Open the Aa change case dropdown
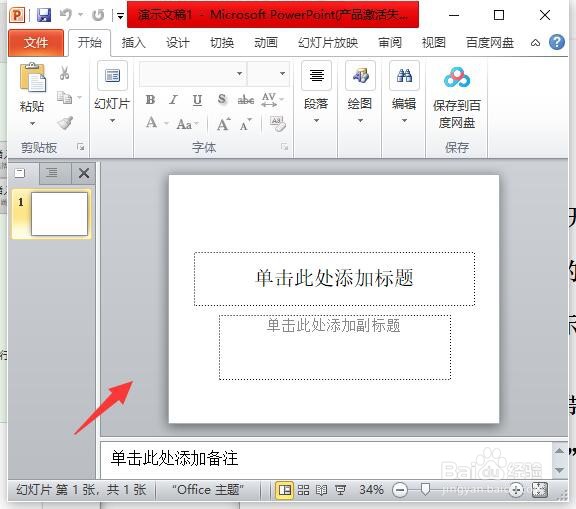This screenshot has width=576, height=509. click(187, 124)
